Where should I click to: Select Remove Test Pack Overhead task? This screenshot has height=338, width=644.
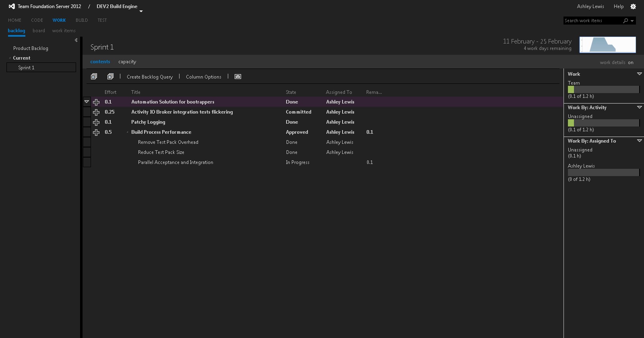[x=168, y=142]
